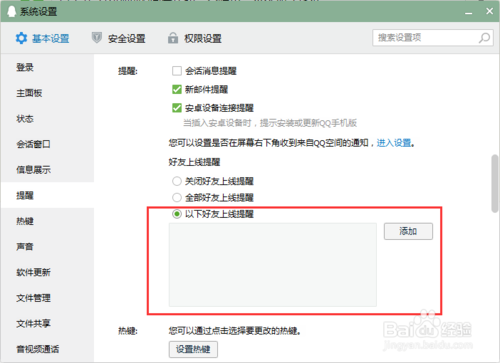Viewport: 500px width, 363px height.
Task: Focus the 搜索设置项 search field
Action: (433, 38)
